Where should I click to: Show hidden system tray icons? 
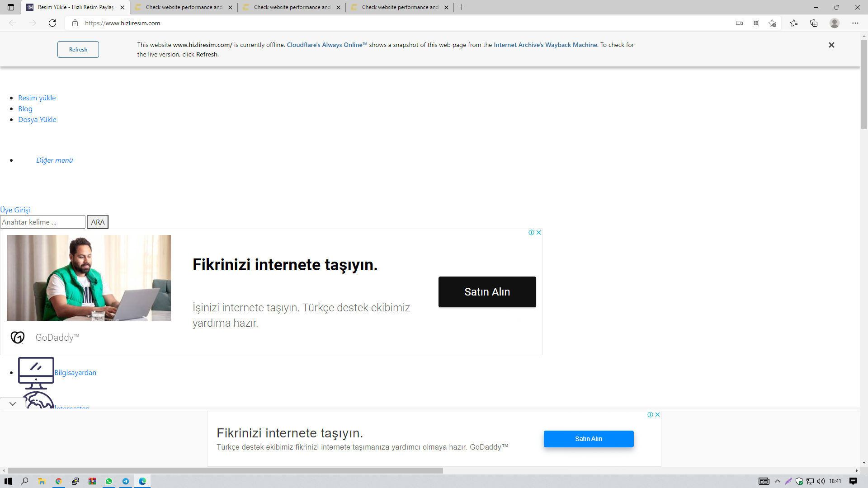tap(778, 481)
